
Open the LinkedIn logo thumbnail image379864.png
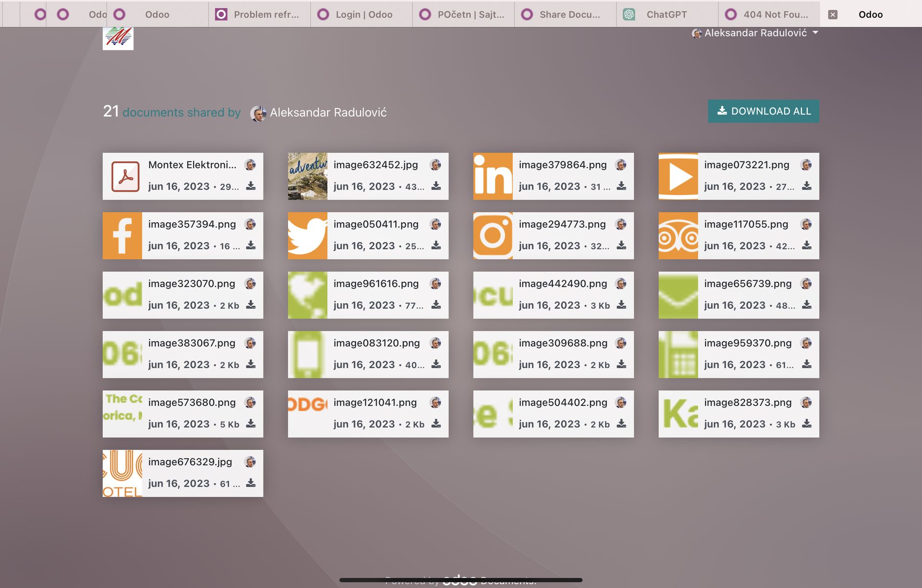(493, 176)
